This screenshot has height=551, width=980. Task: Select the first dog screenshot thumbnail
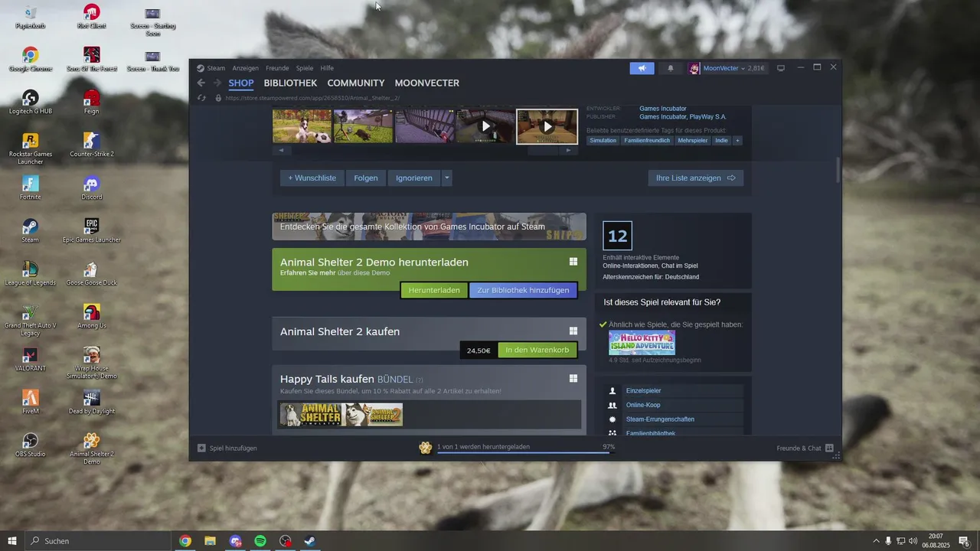pyautogui.click(x=302, y=126)
